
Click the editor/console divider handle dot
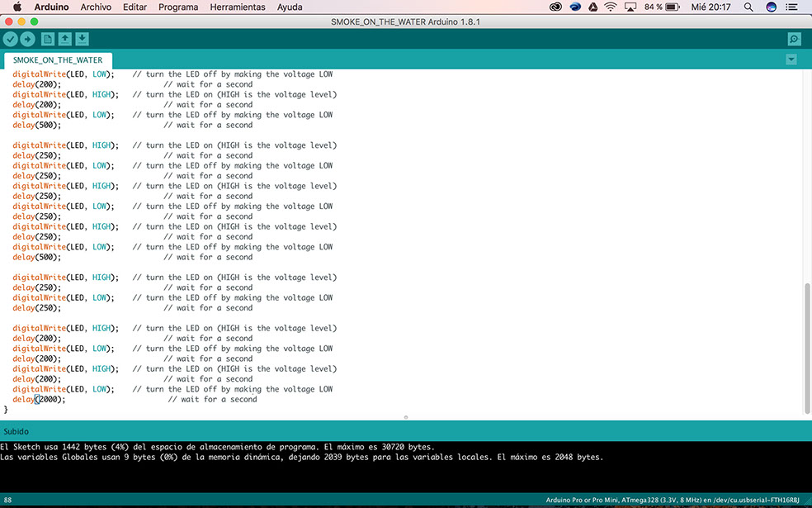tap(406, 417)
